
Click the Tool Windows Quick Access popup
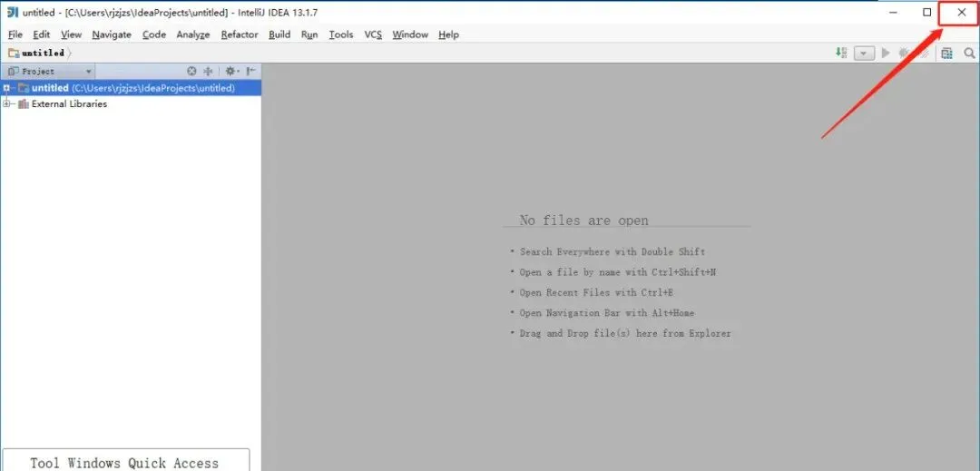(124, 460)
